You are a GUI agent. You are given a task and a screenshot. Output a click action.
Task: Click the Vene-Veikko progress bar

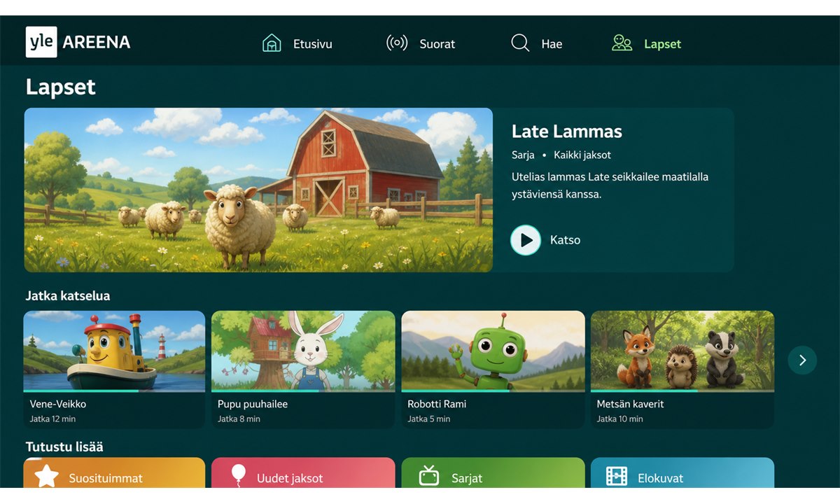[x=114, y=391]
